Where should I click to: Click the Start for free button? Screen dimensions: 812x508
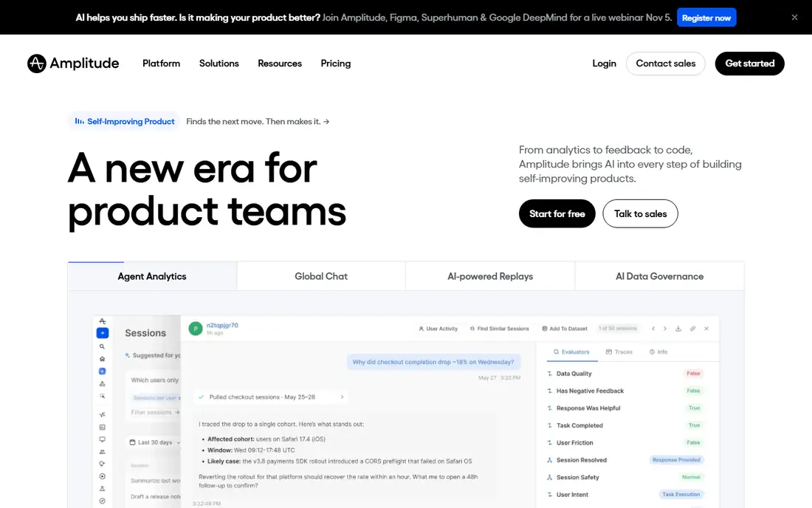coord(557,213)
